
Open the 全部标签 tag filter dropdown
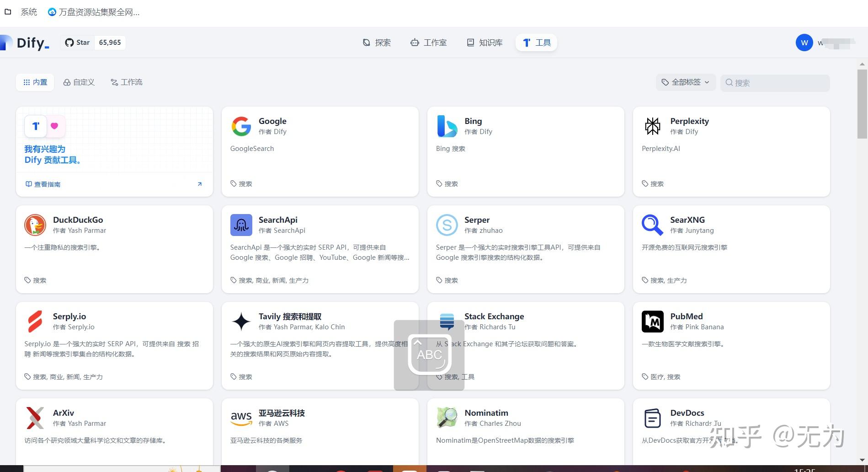[685, 82]
